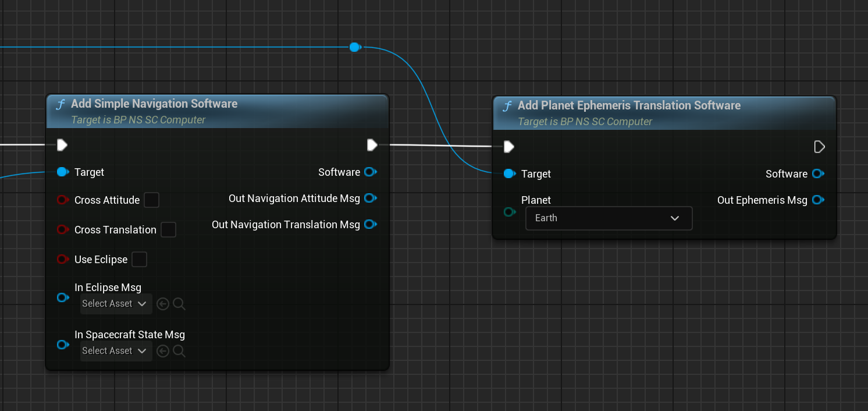Enable the Cross Attitude checkbox

(151, 200)
